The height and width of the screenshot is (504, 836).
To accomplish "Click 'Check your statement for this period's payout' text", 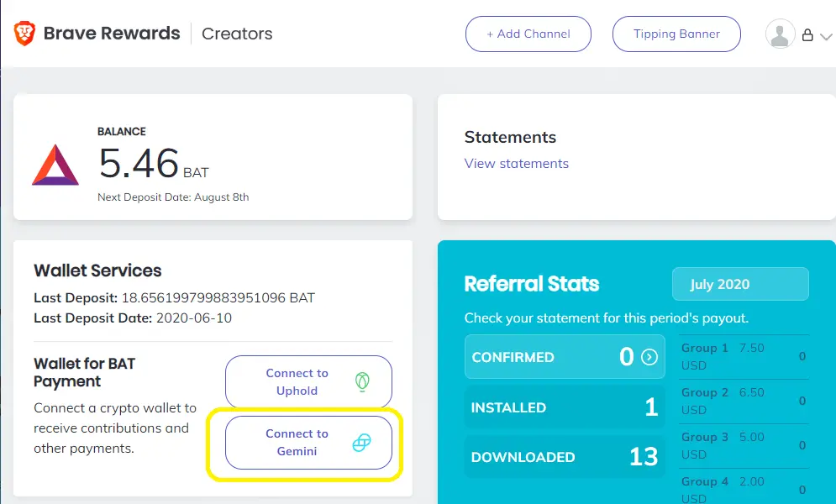I will [x=607, y=318].
